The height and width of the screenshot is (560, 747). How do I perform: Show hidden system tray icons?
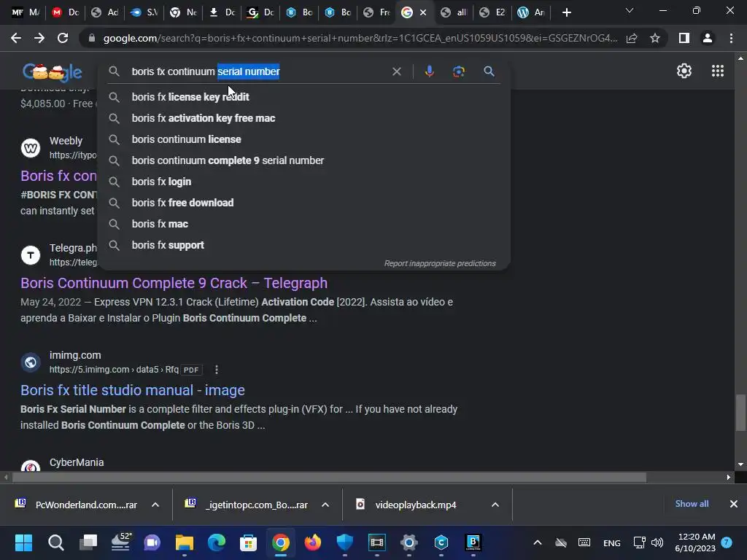coord(538,542)
